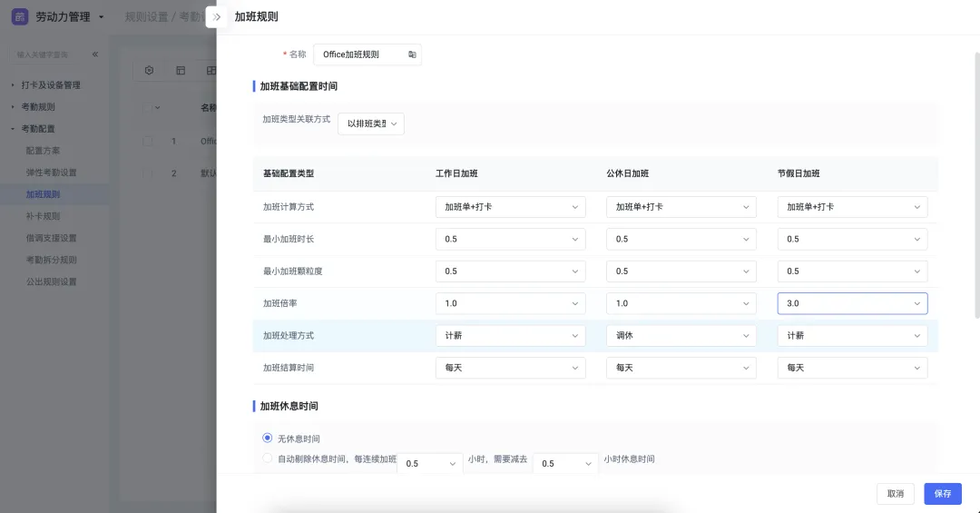Click the 劳动力管理 app logo icon
Image resolution: width=980 pixels, height=513 pixels.
19,17
